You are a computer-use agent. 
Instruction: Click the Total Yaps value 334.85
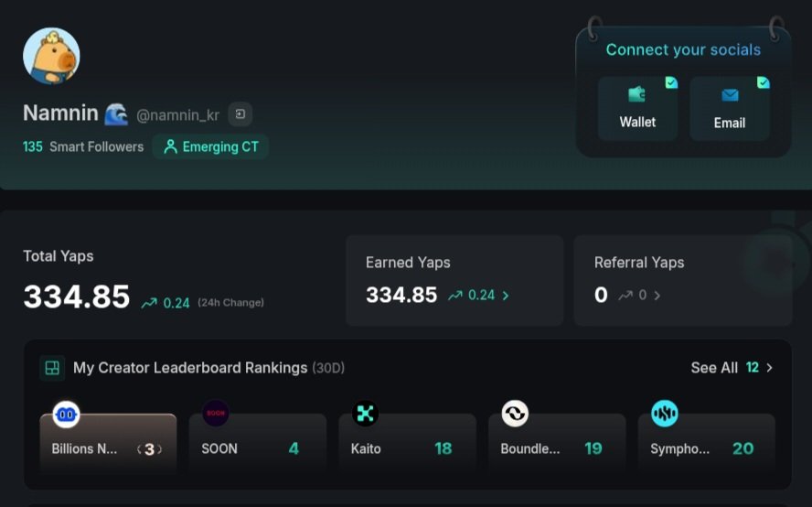click(x=77, y=297)
